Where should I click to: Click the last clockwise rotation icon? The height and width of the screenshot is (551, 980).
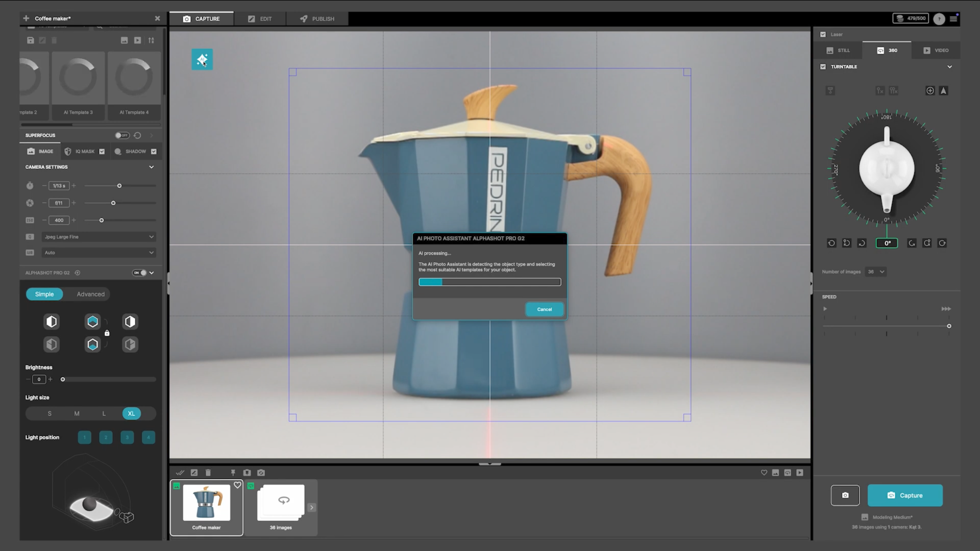[x=942, y=243]
